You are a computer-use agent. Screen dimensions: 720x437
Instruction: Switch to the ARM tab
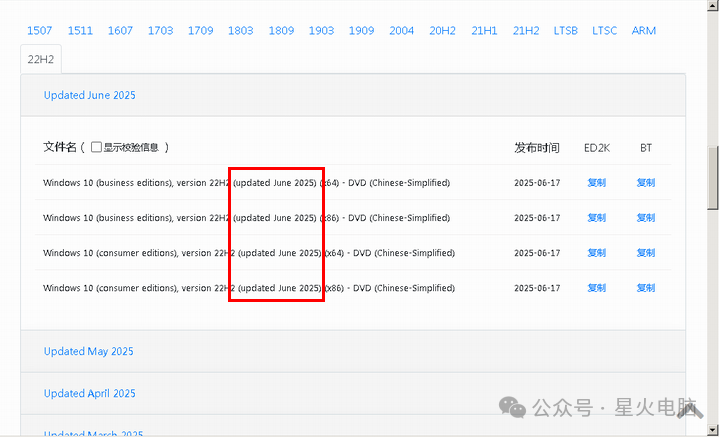click(643, 31)
